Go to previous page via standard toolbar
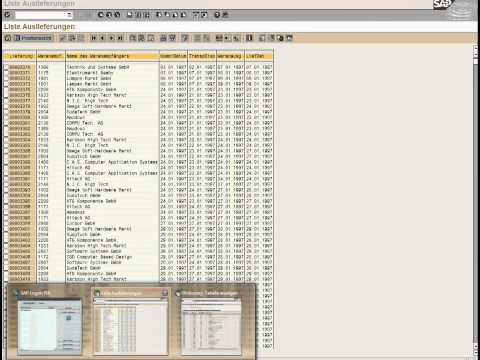 (x=167, y=15)
